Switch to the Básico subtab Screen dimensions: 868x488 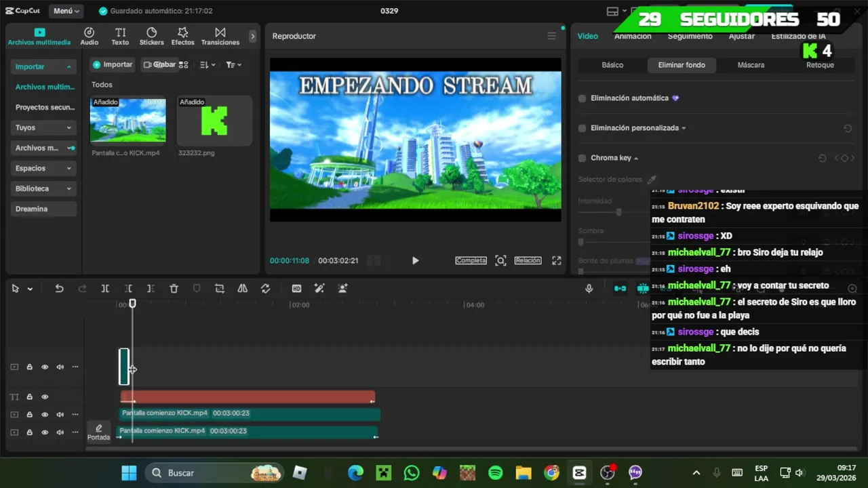[612, 65]
